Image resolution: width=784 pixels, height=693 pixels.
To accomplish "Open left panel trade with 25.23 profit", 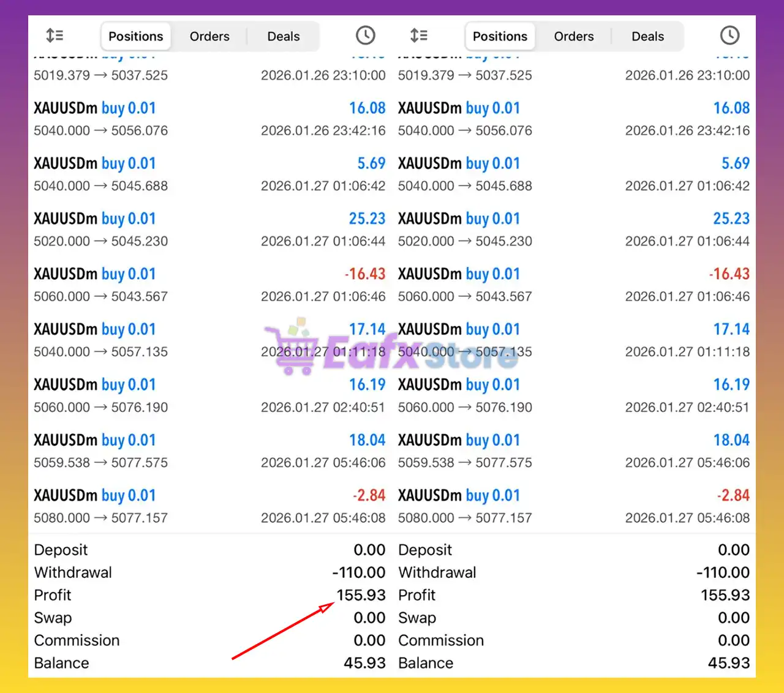I will 209,230.
